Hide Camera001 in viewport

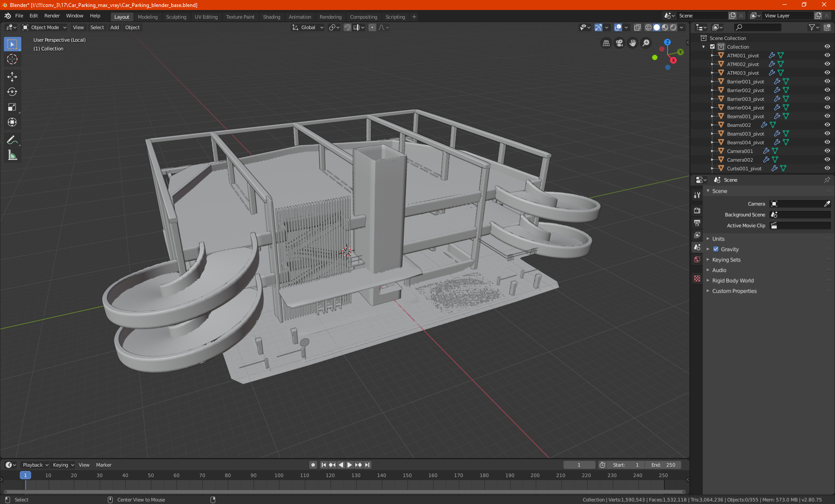tap(827, 151)
